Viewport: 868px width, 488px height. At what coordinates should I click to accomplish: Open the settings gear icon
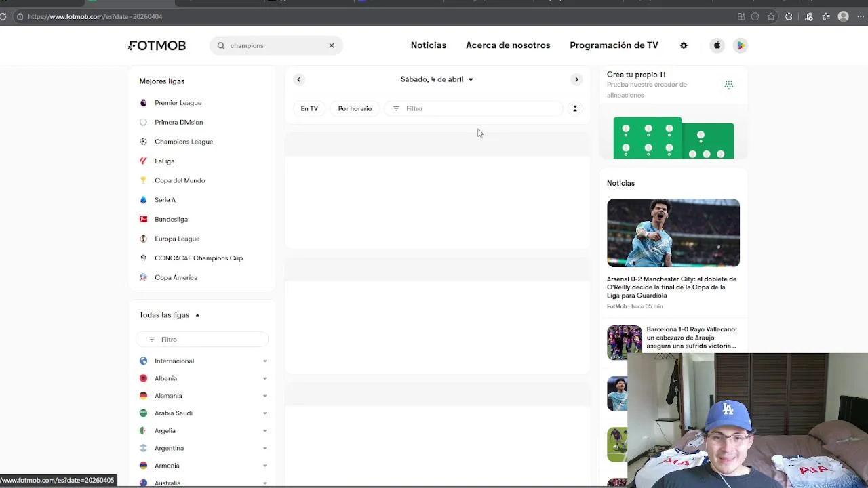(x=684, y=45)
